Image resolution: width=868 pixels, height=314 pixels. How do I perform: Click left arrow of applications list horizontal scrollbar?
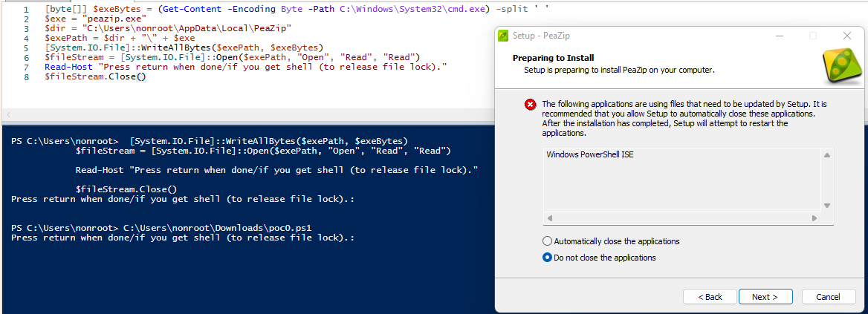coord(550,218)
